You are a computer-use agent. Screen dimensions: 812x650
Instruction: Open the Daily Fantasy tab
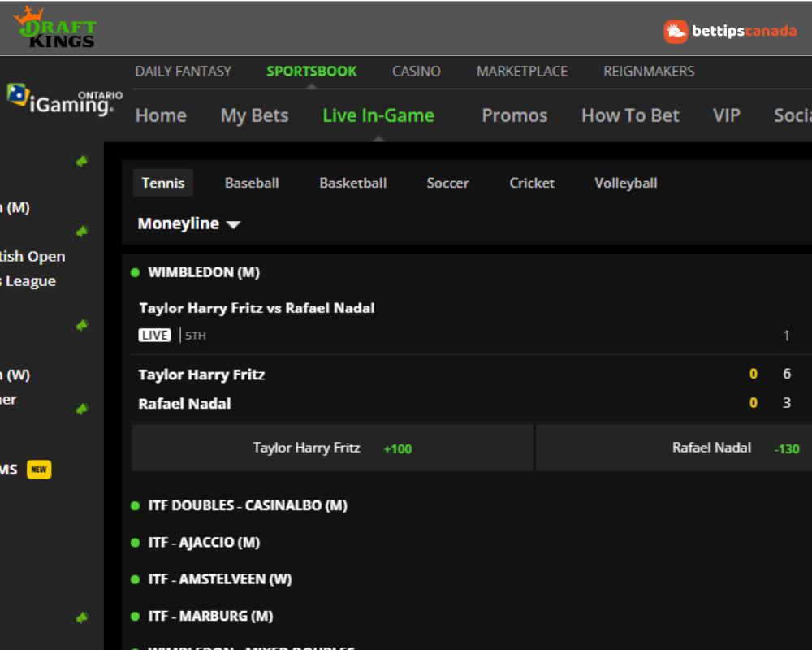(x=184, y=71)
